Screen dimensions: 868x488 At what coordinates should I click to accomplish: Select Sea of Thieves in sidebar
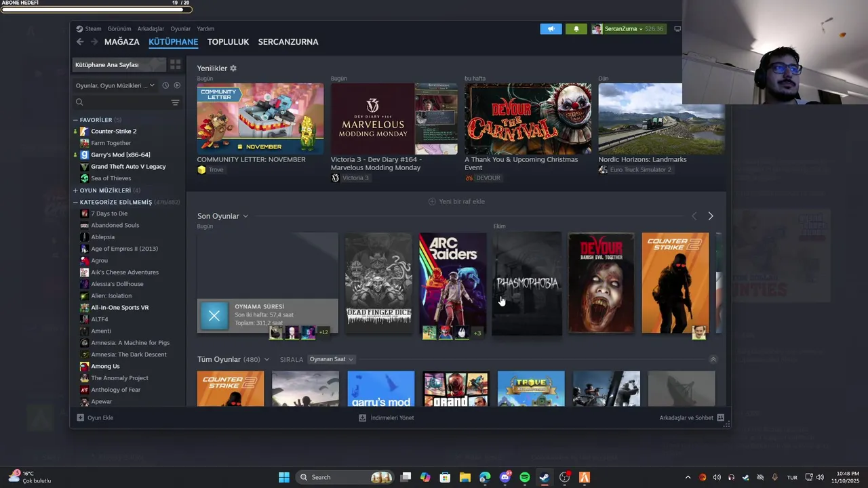(111, 178)
